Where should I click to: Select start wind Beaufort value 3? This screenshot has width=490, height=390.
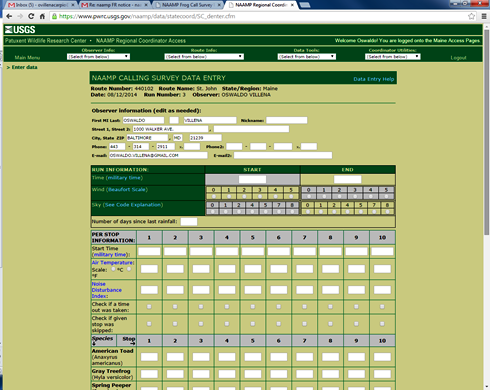tap(260, 196)
